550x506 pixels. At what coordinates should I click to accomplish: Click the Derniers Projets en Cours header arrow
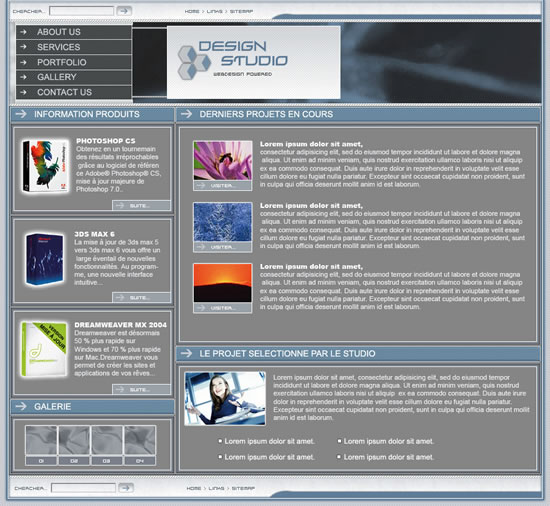(187, 114)
